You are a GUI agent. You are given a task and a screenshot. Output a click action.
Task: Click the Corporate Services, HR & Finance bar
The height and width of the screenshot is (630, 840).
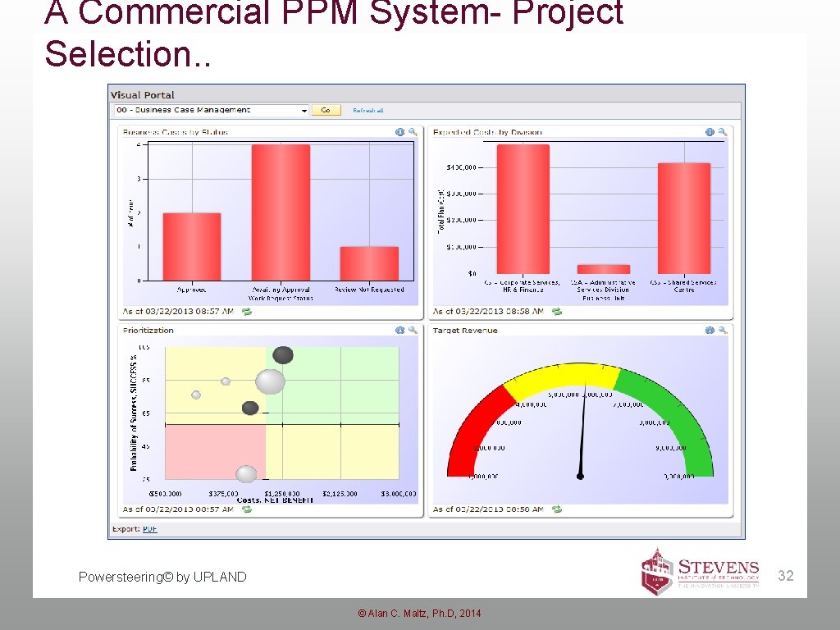coord(523,209)
